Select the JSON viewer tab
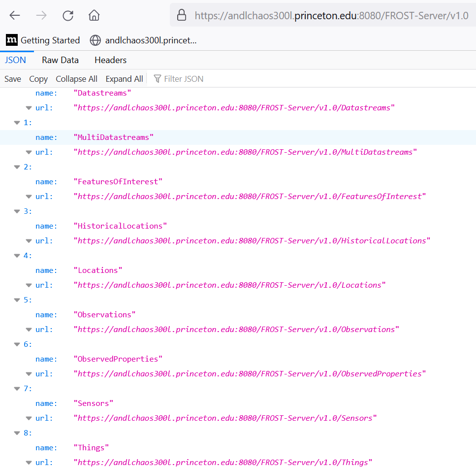 (x=15, y=60)
